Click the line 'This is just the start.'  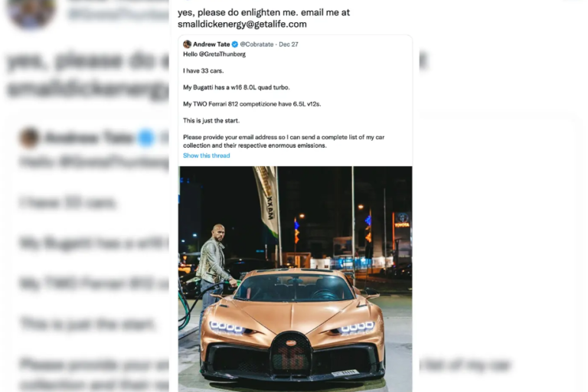(211, 120)
